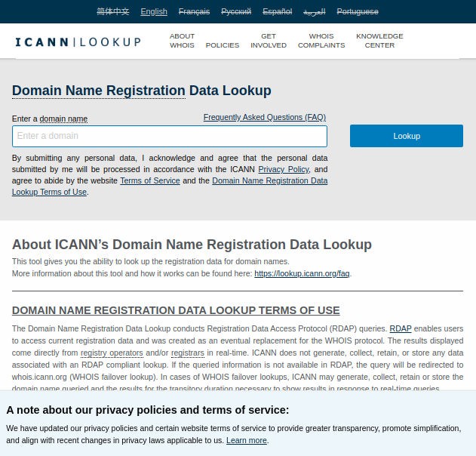The image size is (476, 456).
Task: Click the 'About ICANN's Domain Name Registration Data Lookup' heading
Action: point(192,245)
